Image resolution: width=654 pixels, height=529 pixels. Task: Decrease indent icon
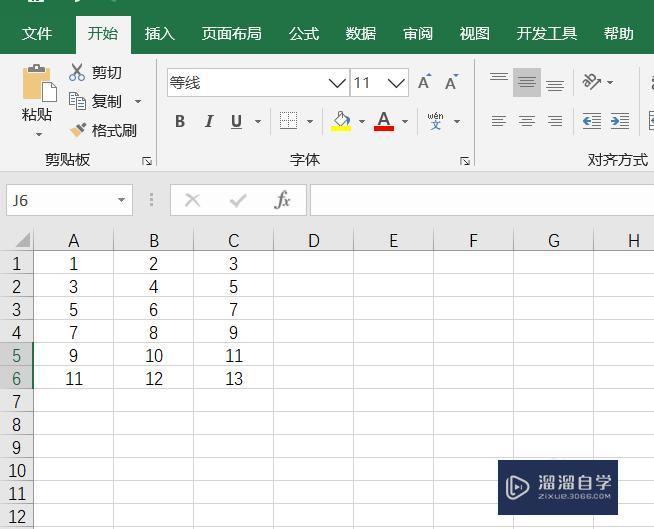(x=591, y=121)
